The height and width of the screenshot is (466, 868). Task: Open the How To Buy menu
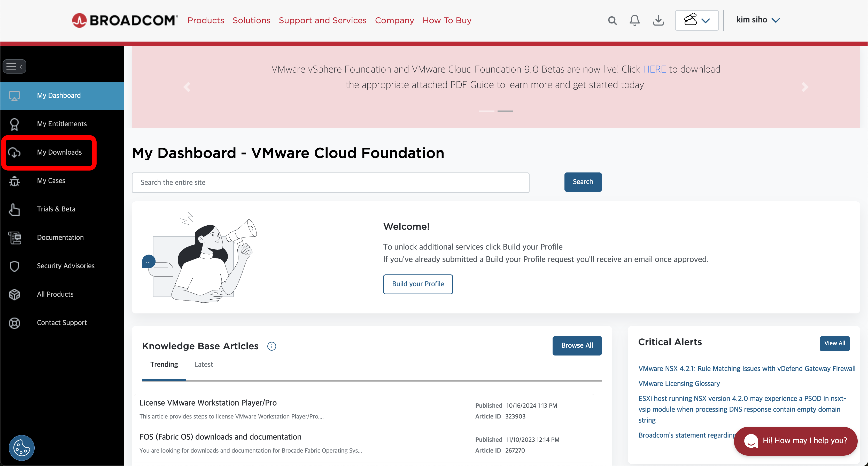(447, 21)
